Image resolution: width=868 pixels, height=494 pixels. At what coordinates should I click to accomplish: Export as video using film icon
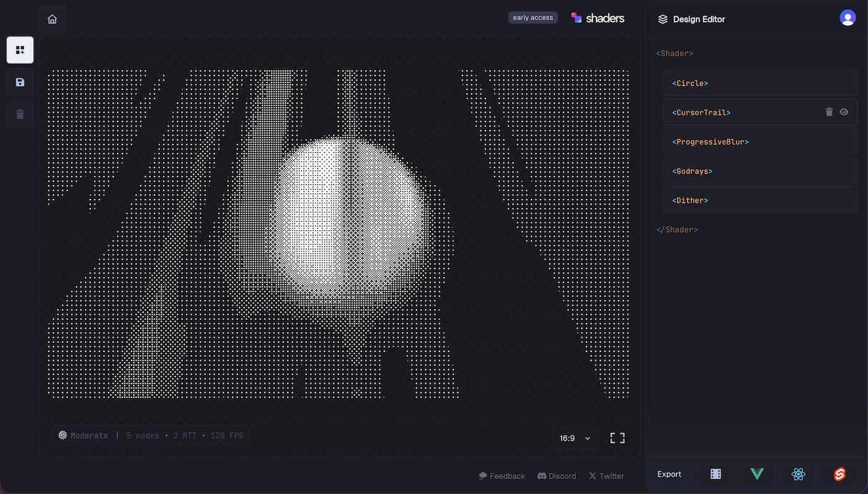click(x=715, y=474)
